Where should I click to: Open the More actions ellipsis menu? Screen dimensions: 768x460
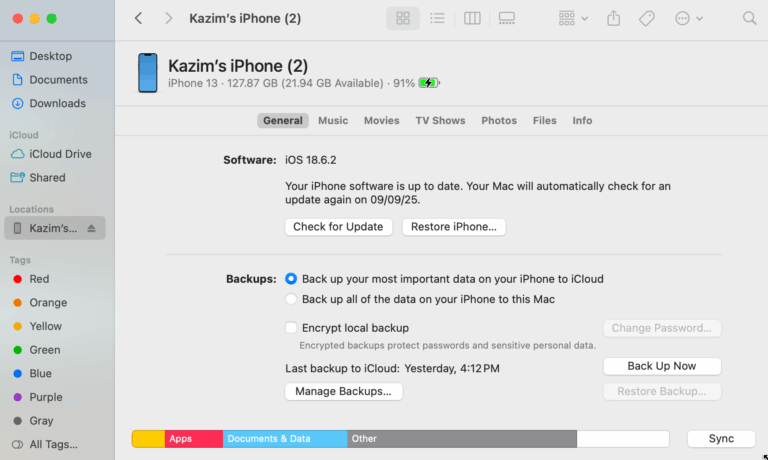[689, 19]
